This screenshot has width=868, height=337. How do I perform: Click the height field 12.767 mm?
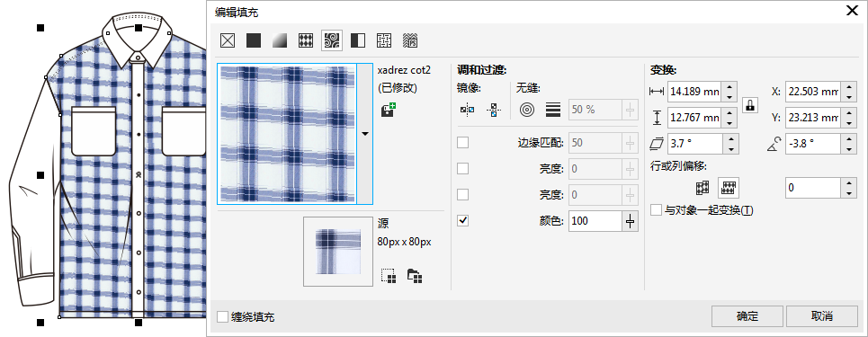point(694,118)
